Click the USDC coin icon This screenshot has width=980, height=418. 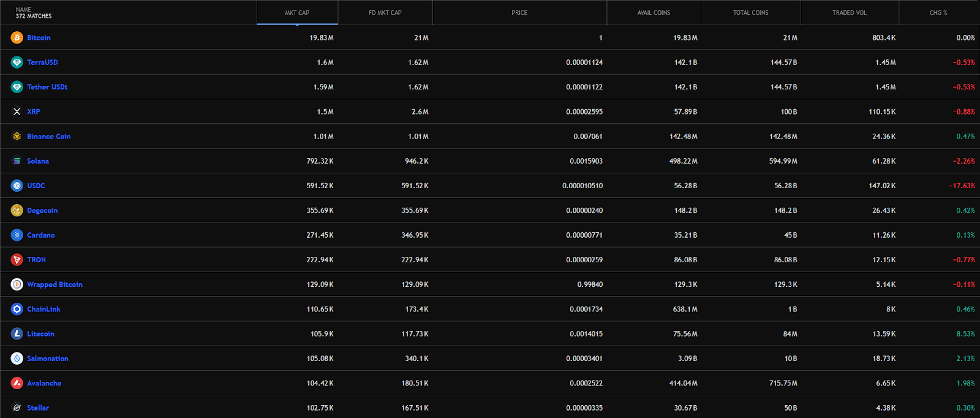[x=17, y=186]
